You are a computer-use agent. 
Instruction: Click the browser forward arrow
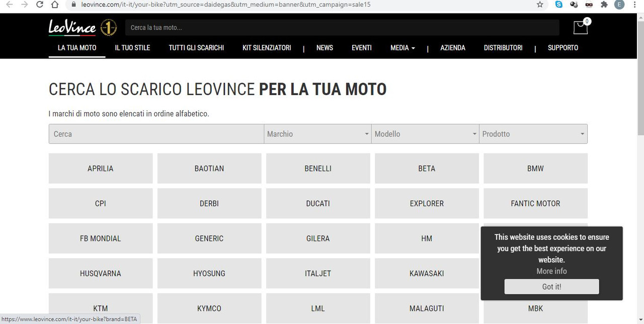[24, 5]
